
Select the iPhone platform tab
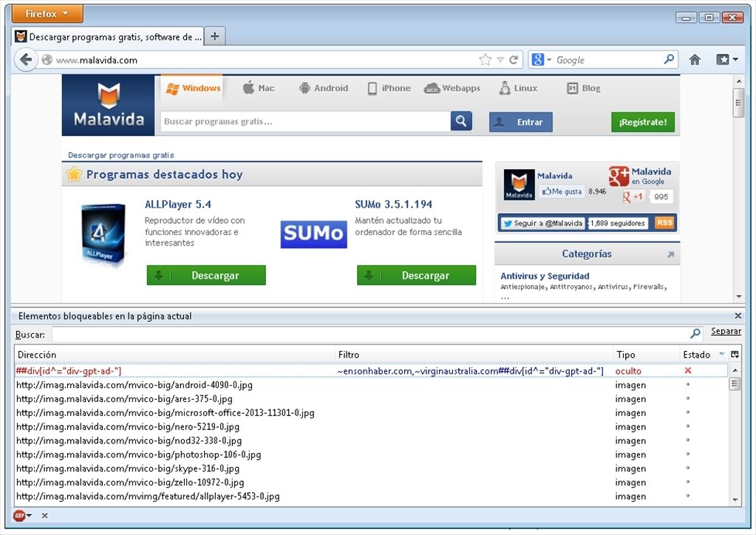(389, 88)
